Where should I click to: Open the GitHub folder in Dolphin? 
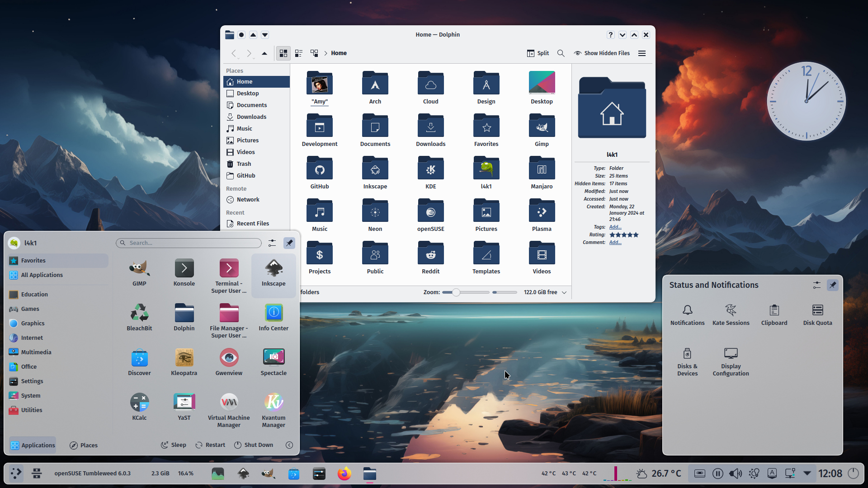pos(320,173)
